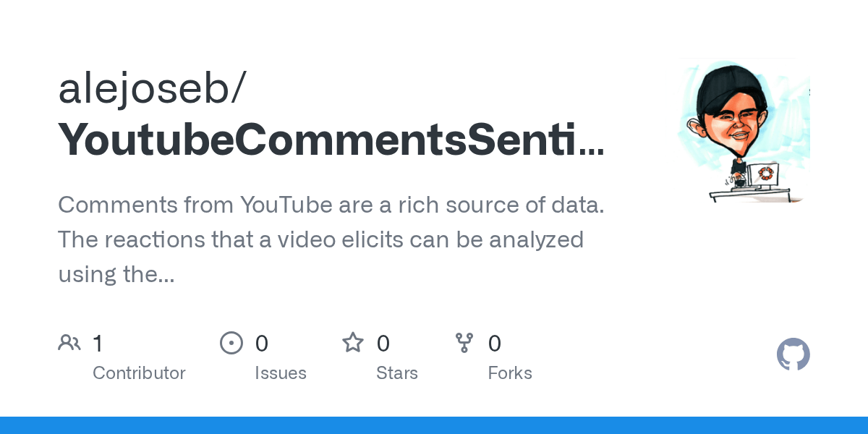Click the contributors people icon
868x434 pixels.
tap(69, 343)
